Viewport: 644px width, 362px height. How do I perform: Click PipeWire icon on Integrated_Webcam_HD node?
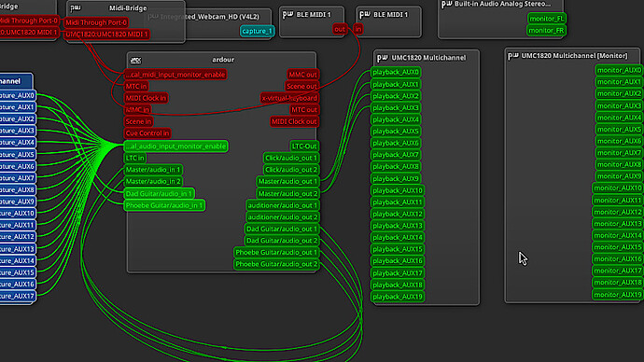[153, 17]
